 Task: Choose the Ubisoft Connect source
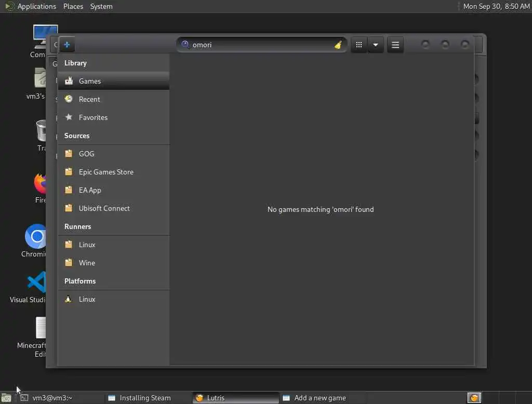pyautogui.click(x=114, y=208)
